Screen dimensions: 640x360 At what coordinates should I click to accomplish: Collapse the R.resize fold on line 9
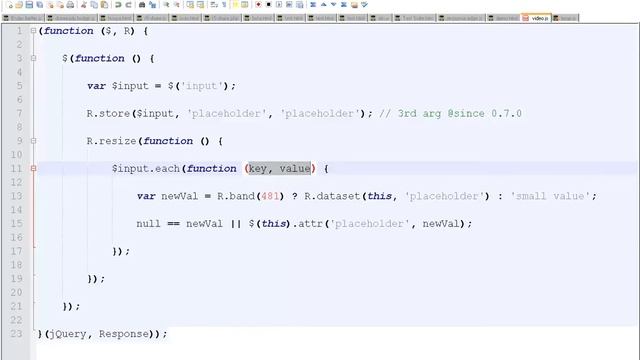tap(33, 141)
